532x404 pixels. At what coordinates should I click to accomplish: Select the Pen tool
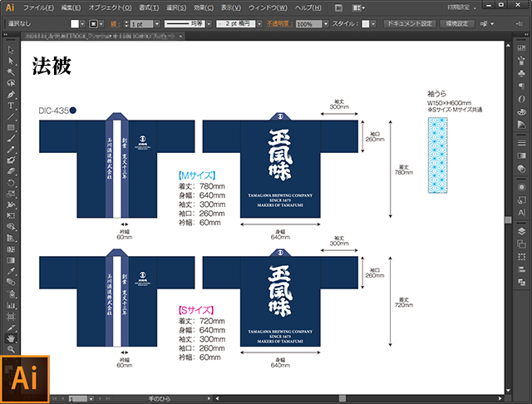point(11,94)
